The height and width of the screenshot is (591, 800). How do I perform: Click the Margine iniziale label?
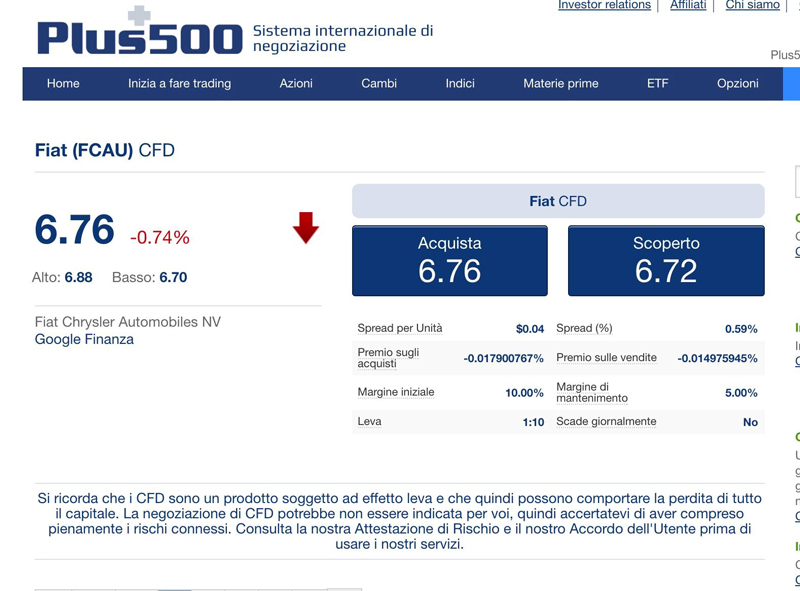[x=396, y=392]
